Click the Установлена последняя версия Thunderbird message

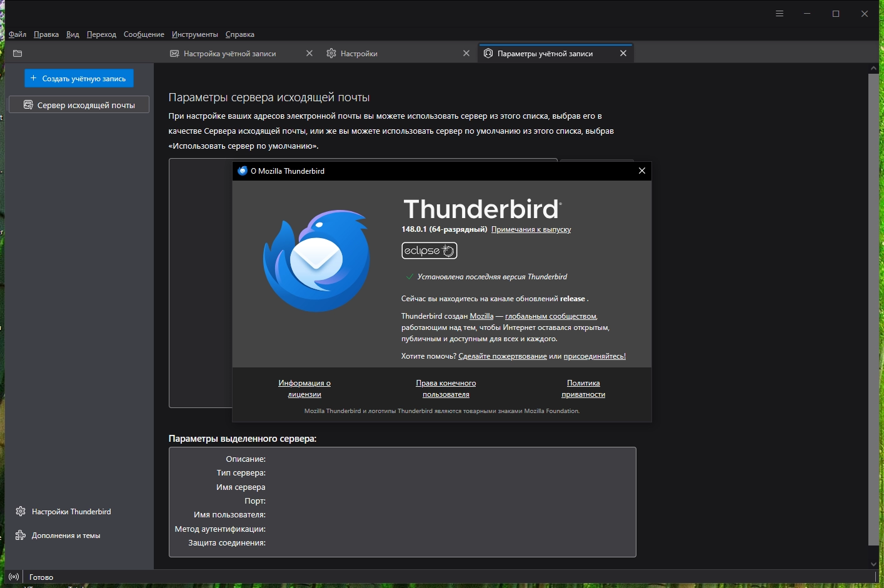[492, 277]
